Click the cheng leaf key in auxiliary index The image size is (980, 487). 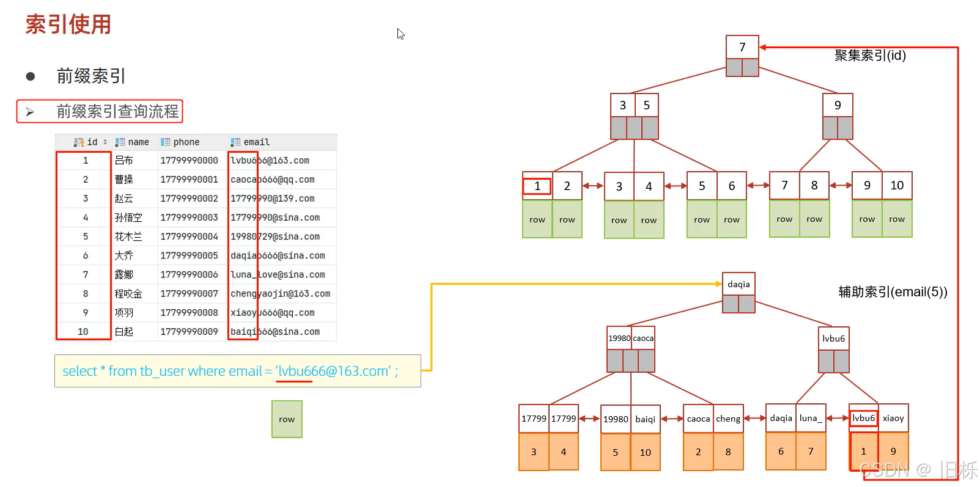tap(728, 419)
